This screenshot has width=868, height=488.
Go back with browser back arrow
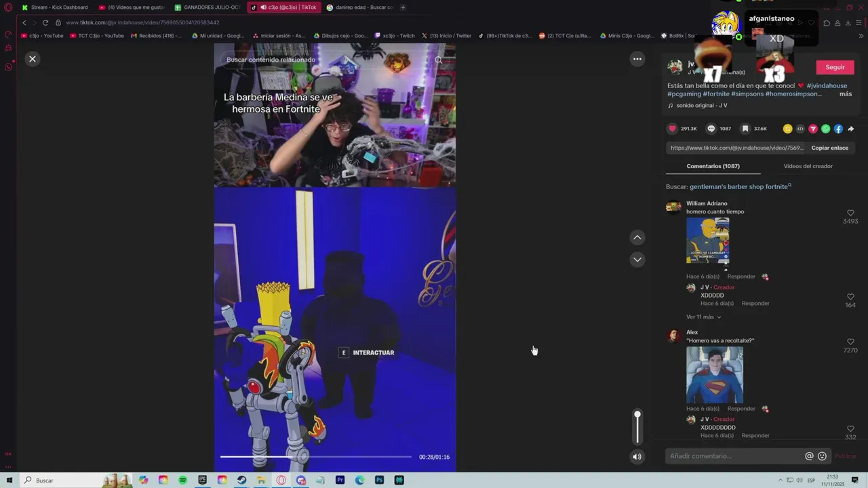(x=24, y=22)
